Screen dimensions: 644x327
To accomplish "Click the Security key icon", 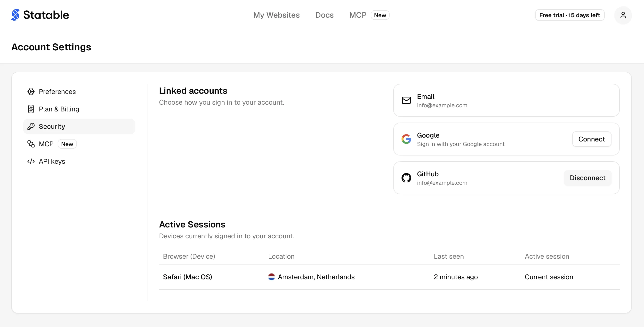I will point(31,127).
